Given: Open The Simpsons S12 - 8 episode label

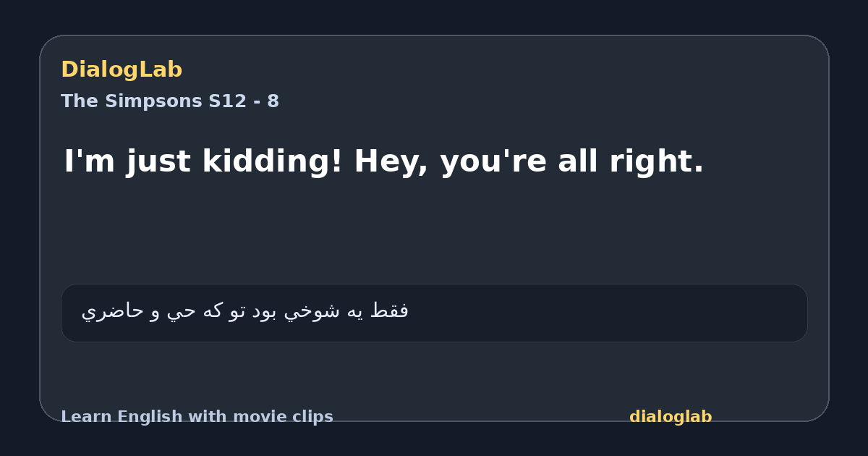Looking at the screenshot, I should click(170, 101).
